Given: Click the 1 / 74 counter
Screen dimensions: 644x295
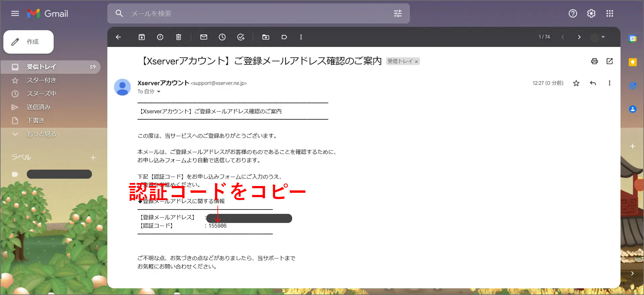Looking at the screenshot, I should (x=544, y=37).
